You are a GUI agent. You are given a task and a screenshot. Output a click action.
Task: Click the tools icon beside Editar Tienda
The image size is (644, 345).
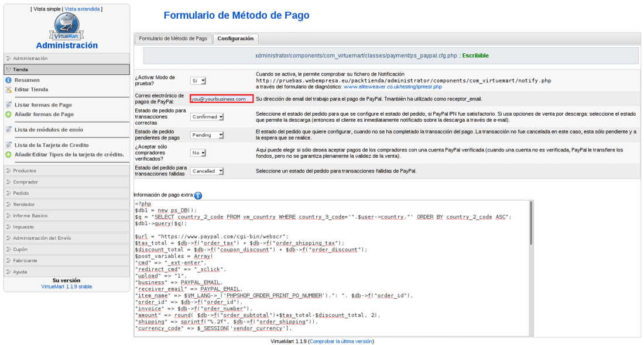[x=9, y=89]
